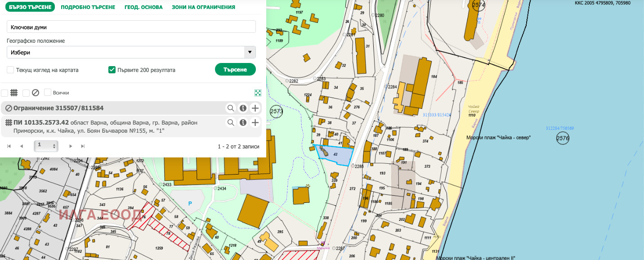Enable the Текущ изглед на картата checkbox

10,70
